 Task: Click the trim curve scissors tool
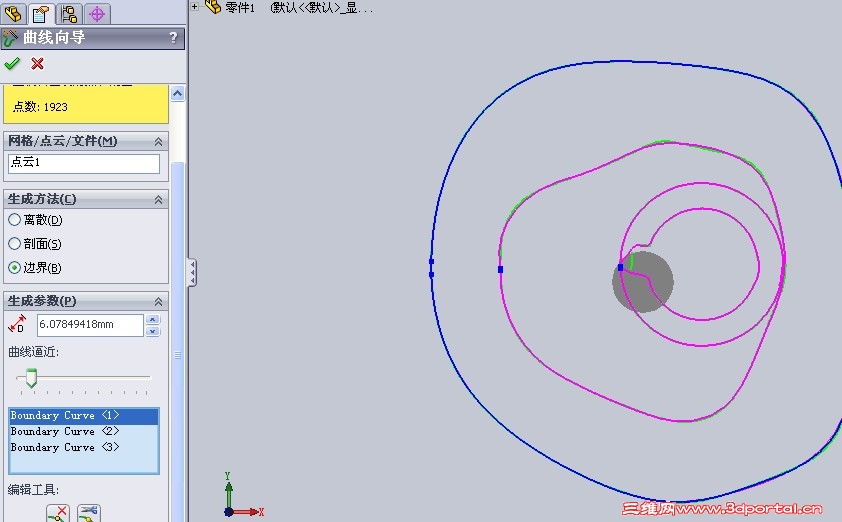coord(89,513)
